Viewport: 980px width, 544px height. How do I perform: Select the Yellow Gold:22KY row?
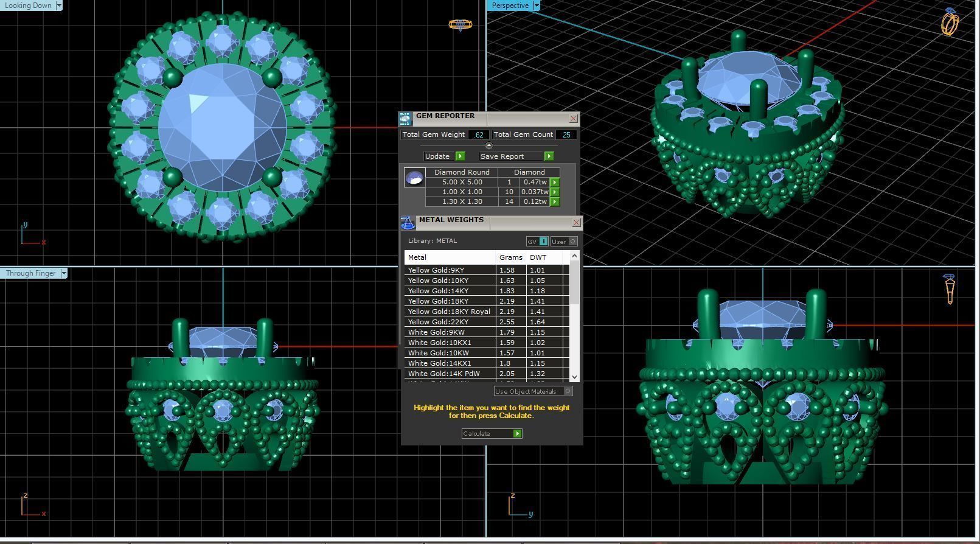[x=487, y=322]
